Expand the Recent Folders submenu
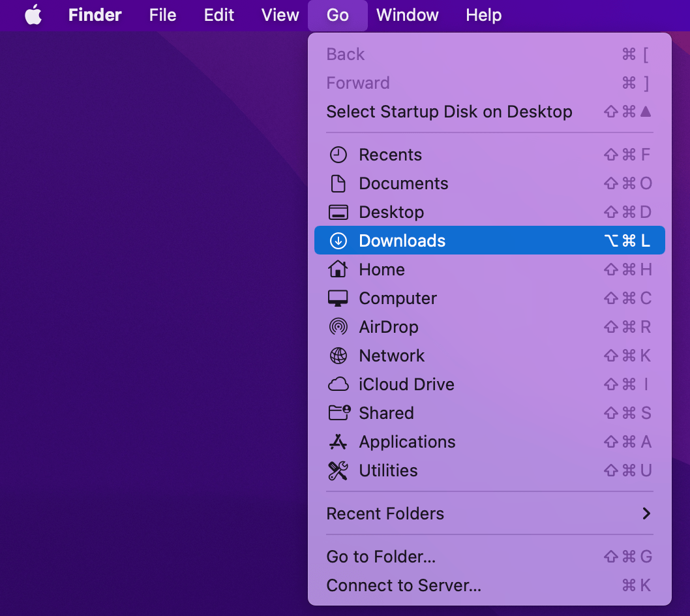Viewport: 690px width, 616px height. point(489,514)
